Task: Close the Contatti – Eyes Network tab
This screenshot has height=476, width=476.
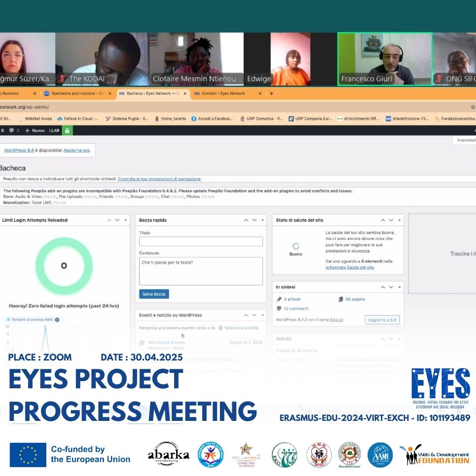Action: (260, 93)
